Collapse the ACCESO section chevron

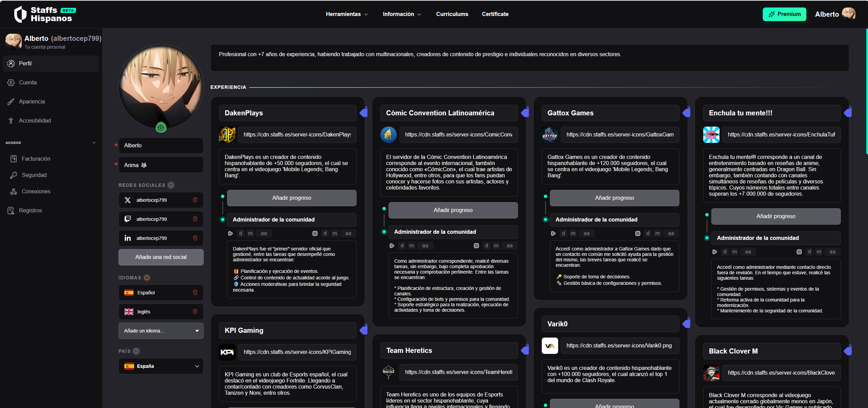pyautogui.click(x=94, y=143)
